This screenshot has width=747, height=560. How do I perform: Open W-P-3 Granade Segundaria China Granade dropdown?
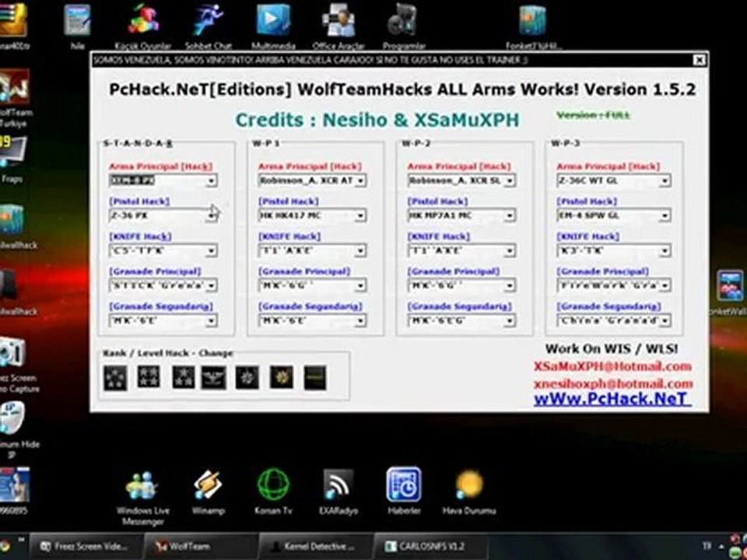[x=614, y=321]
